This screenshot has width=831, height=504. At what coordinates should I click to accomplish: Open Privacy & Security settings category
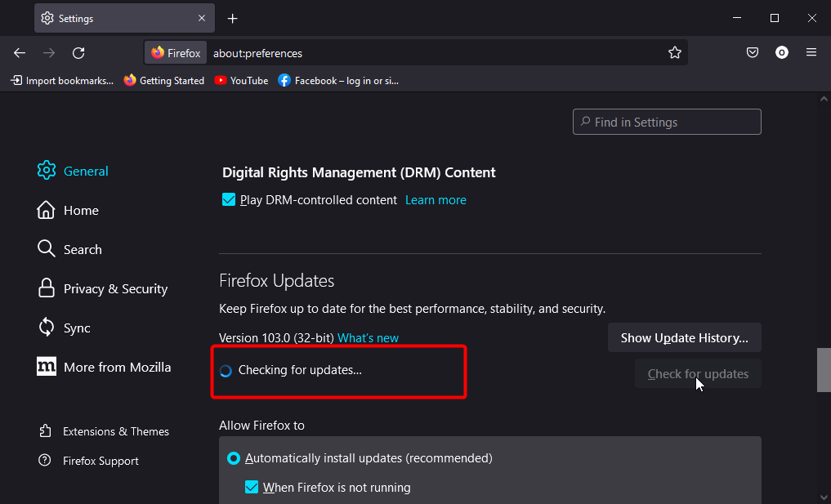[102, 289]
